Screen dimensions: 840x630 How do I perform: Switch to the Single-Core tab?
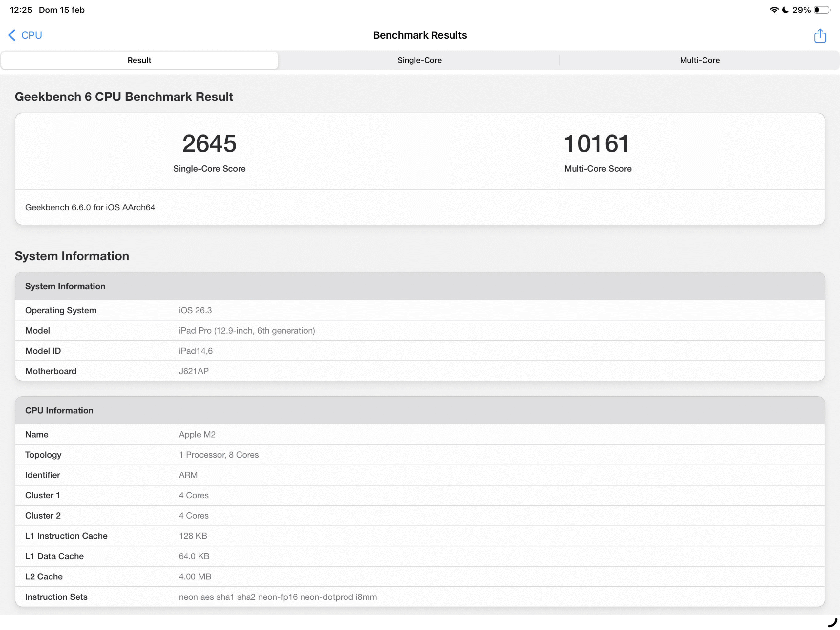(419, 60)
